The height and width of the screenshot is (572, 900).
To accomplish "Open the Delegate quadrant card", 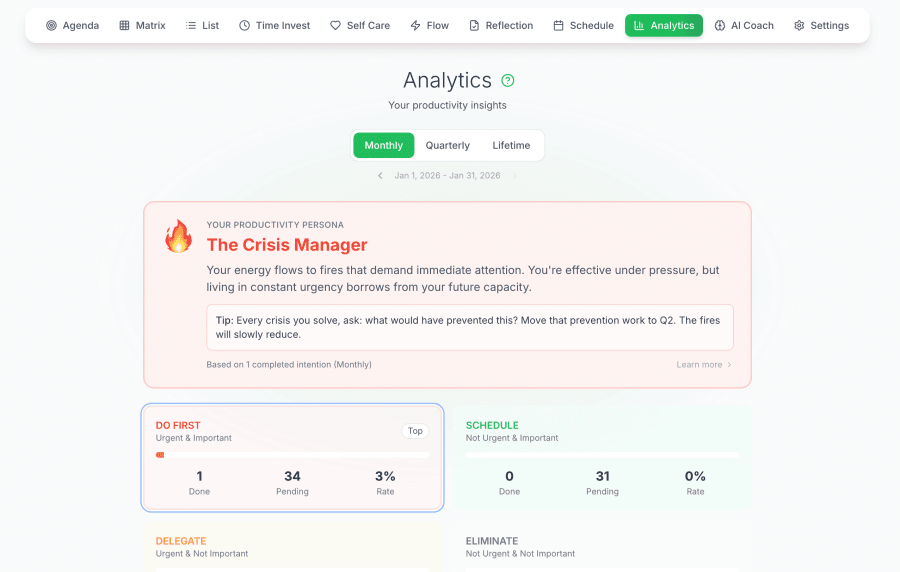I will click(x=292, y=547).
